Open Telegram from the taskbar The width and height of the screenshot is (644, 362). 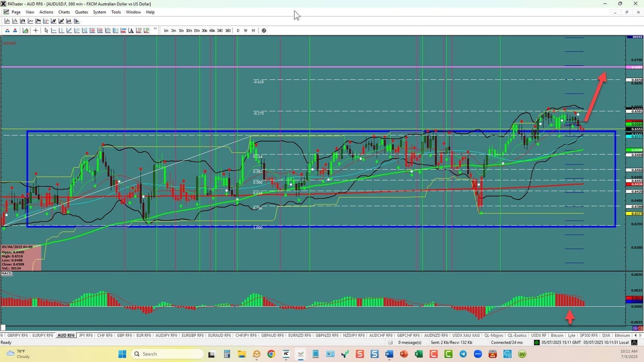[463, 354]
